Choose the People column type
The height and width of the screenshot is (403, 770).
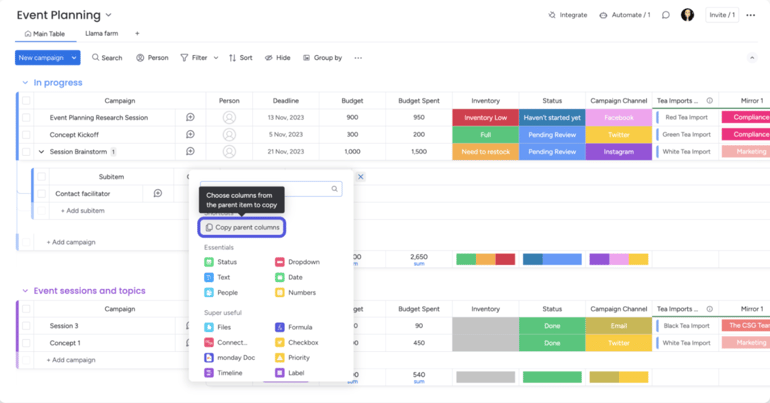click(221, 293)
